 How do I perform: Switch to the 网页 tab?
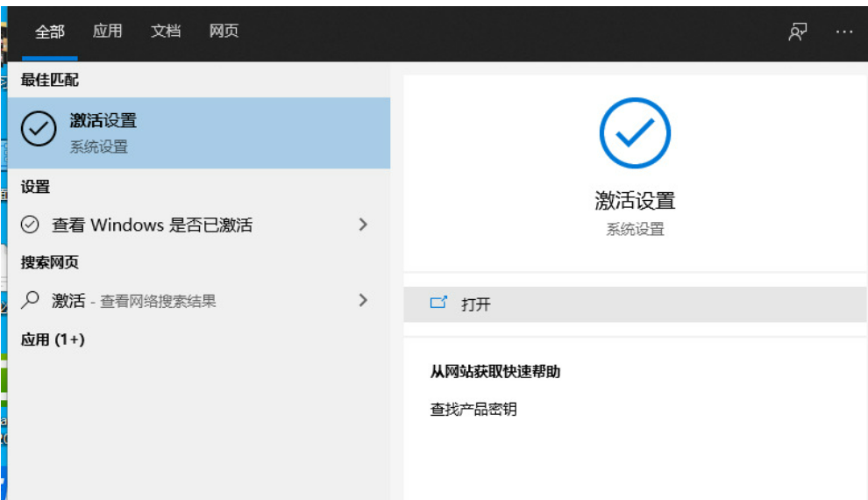coord(224,32)
